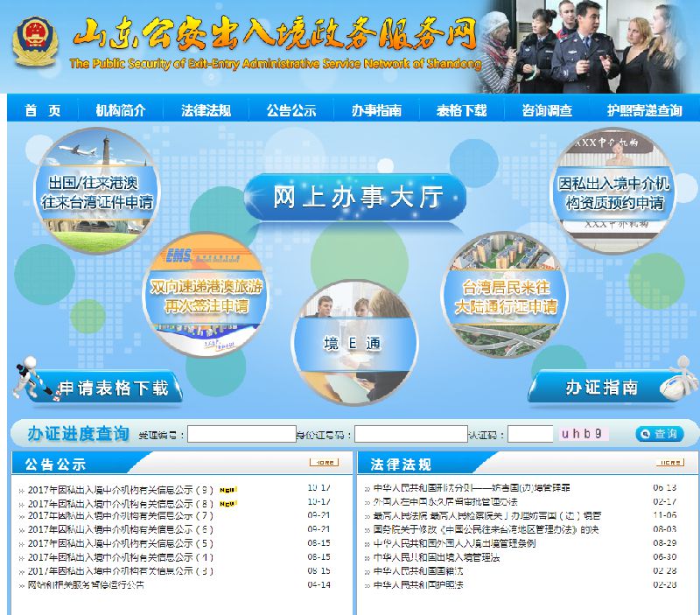Viewport: 700px width, 615px height.
Task: Open the 法律法规 menu item
Action: (206, 110)
